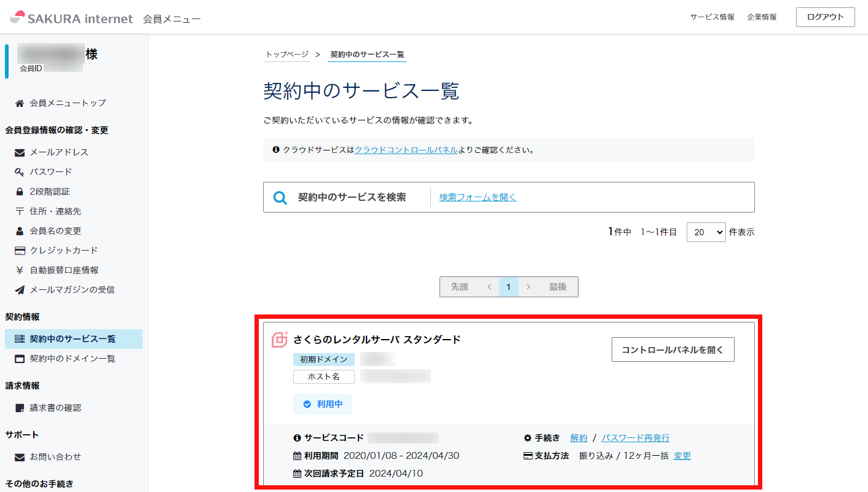
Task: Open メールマガジンの受信 in the sidebar
Action: tap(73, 290)
